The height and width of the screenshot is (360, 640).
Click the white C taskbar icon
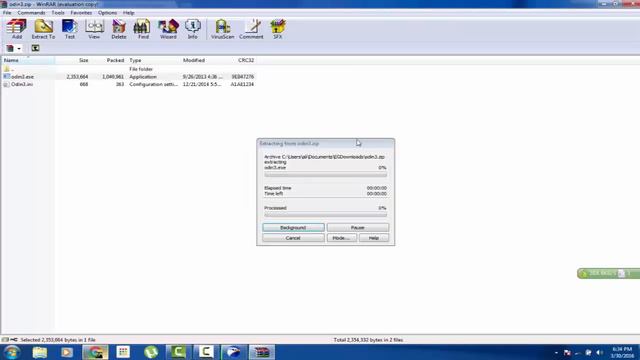(x=206, y=352)
